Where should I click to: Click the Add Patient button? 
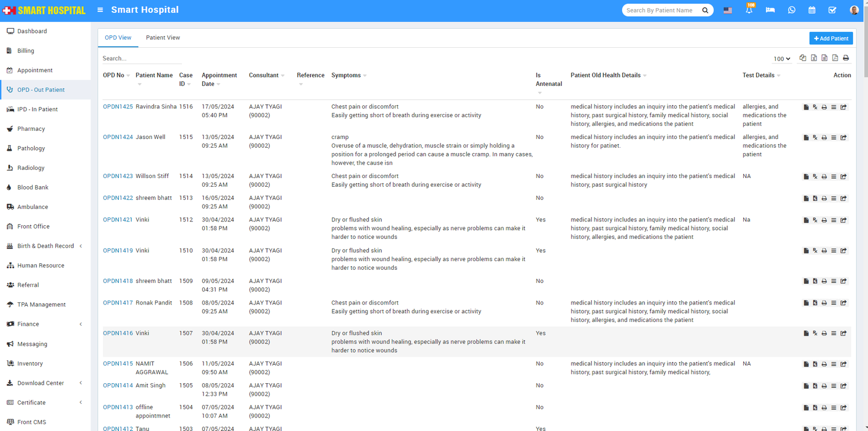(831, 39)
